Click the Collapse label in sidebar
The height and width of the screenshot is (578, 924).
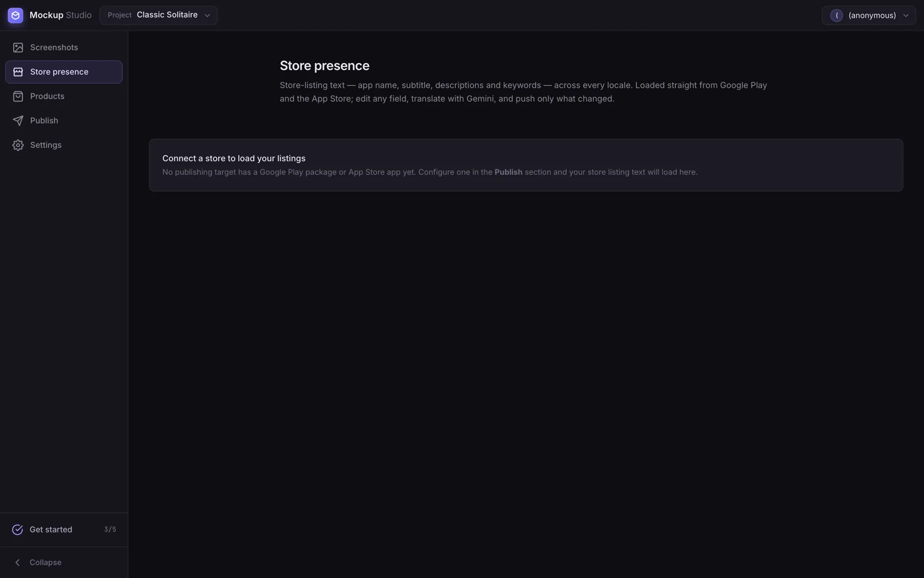(x=45, y=563)
